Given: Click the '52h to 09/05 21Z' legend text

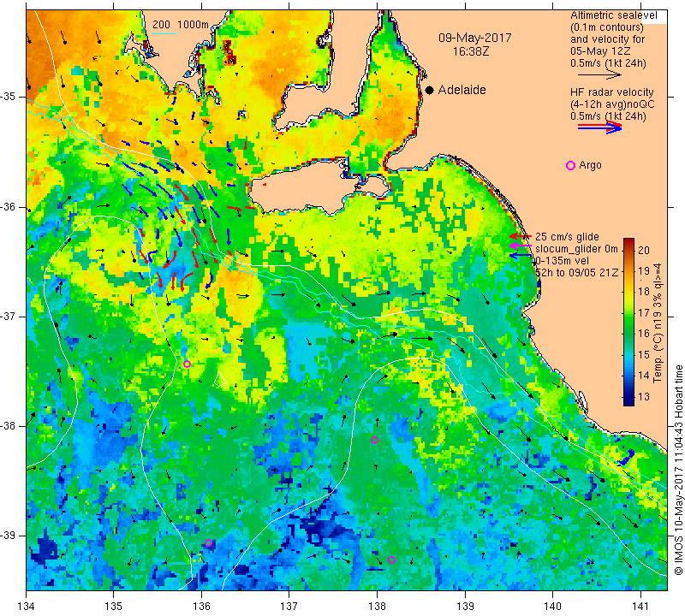Looking at the screenshot, I should [576, 272].
